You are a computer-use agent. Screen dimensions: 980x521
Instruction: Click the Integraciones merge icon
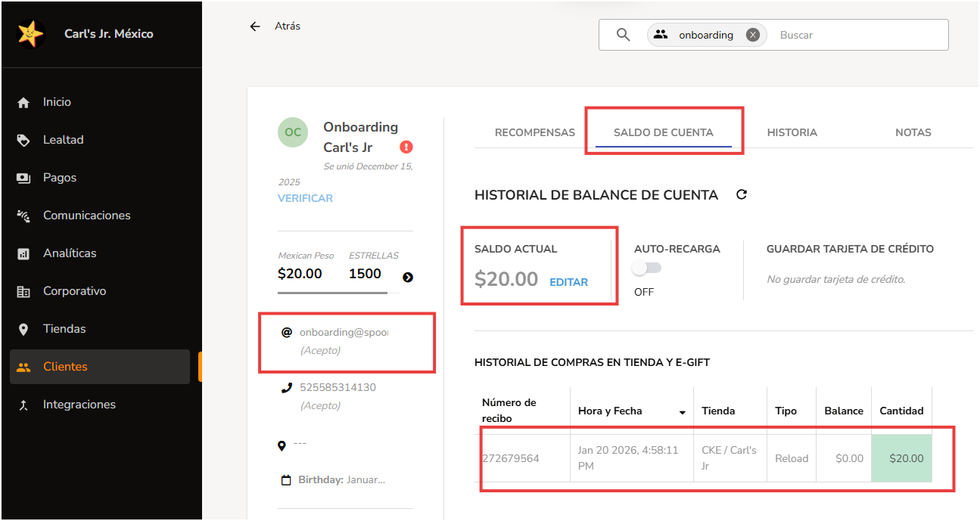pos(23,405)
